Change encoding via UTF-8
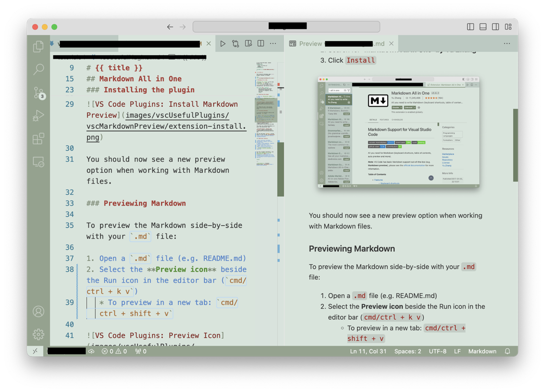This screenshot has height=392, width=545. tap(437, 351)
